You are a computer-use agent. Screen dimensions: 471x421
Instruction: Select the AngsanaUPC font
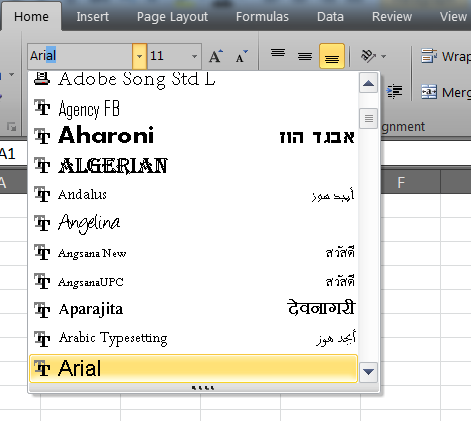(x=193, y=282)
